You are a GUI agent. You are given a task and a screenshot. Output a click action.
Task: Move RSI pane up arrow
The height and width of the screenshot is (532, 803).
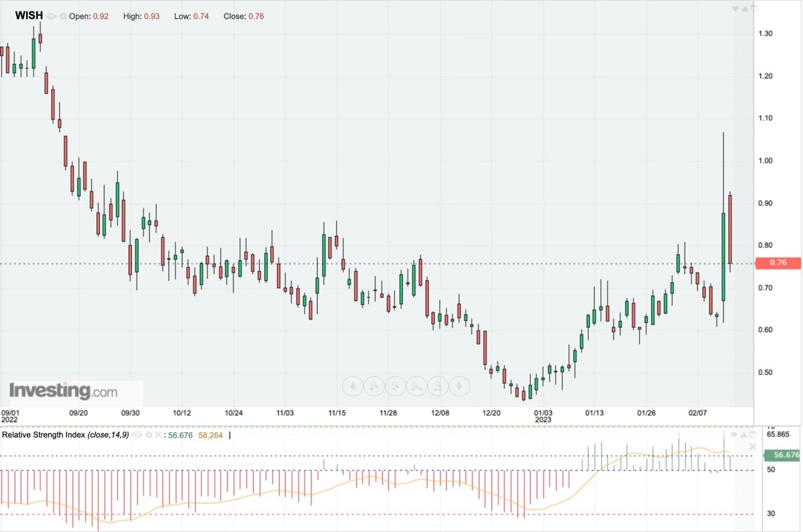point(744,435)
